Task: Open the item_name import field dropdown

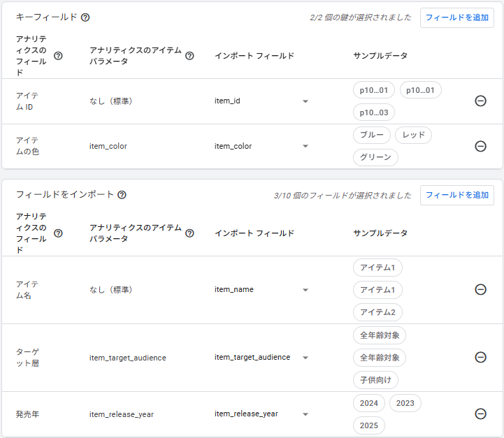Action: [305, 289]
